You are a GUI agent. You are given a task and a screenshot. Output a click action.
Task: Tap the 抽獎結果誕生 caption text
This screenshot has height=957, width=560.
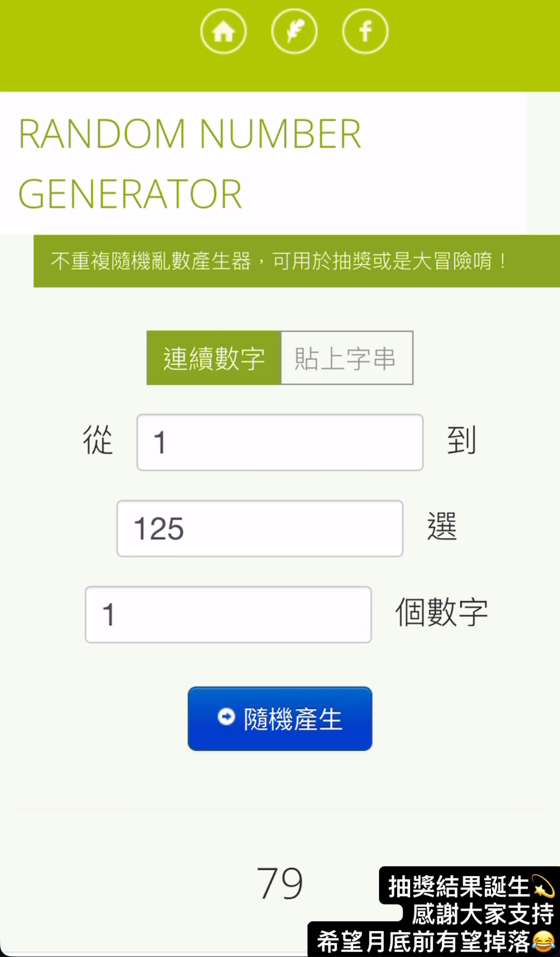tap(459, 887)
